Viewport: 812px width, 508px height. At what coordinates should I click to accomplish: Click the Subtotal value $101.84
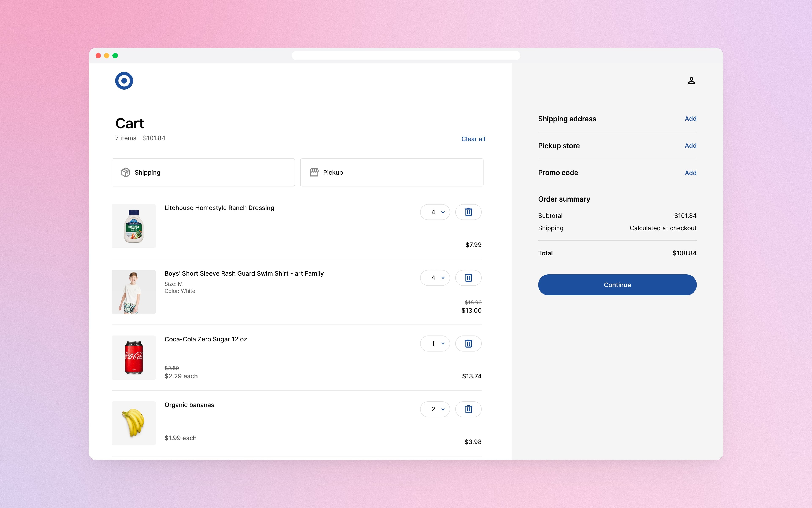click(685, 216)
